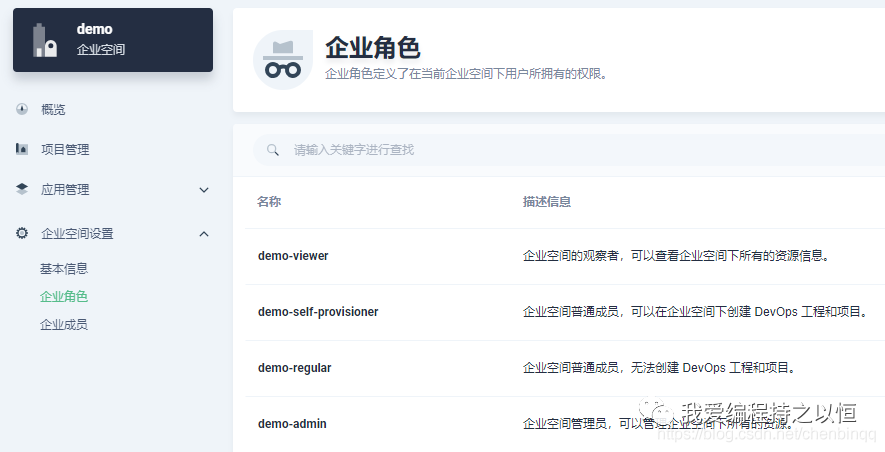Image resolution: width=885 pixels, height=452 pixels.
Task: Click the 企业空间设置 gear icon
Action: coord(22,233)
